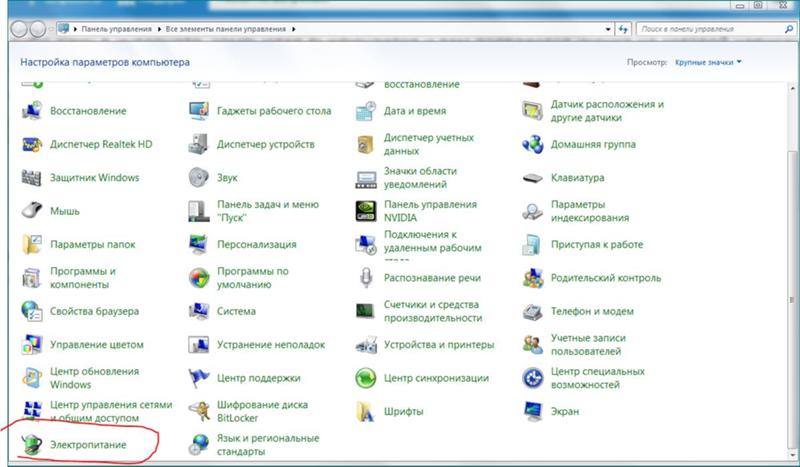The height and width of the screenshot is (467, 800).
Task: Open the Панель управления NVIDIA icon
Action: point(365,211)
